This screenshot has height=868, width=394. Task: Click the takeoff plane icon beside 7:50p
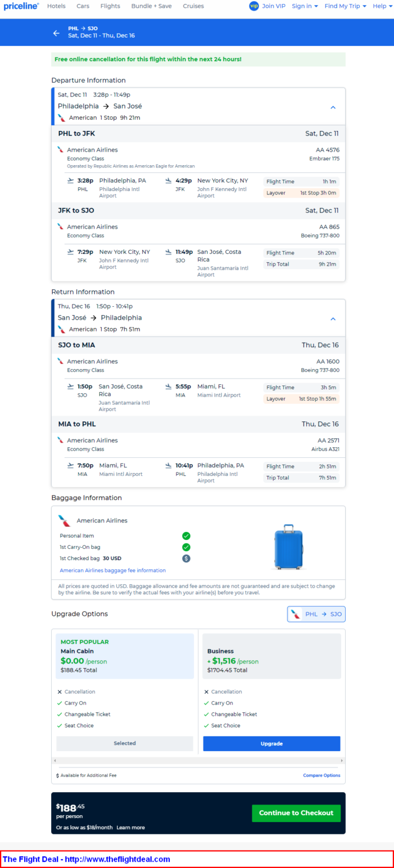71,465
